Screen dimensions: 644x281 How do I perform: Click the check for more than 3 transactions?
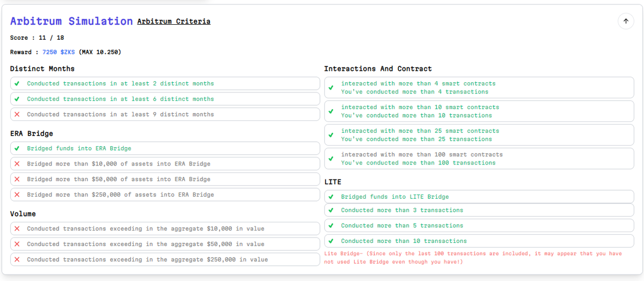331,210
